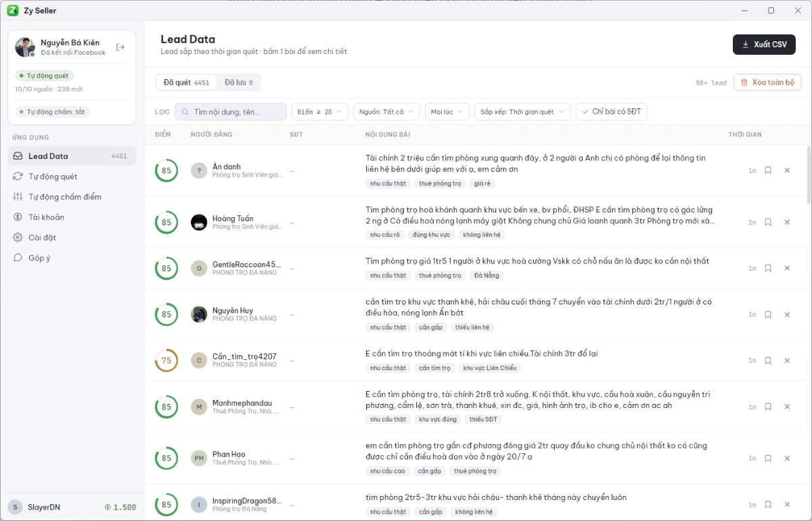Delete the Nguyên Huy lead with X icon
The width and height of the screenshot is (812, 521).
787,315
